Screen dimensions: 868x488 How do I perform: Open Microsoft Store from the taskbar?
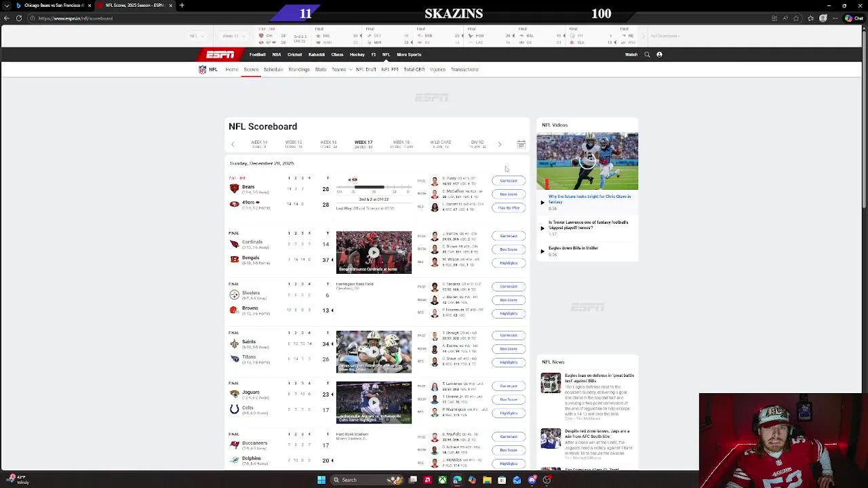(x=502, y=480)
